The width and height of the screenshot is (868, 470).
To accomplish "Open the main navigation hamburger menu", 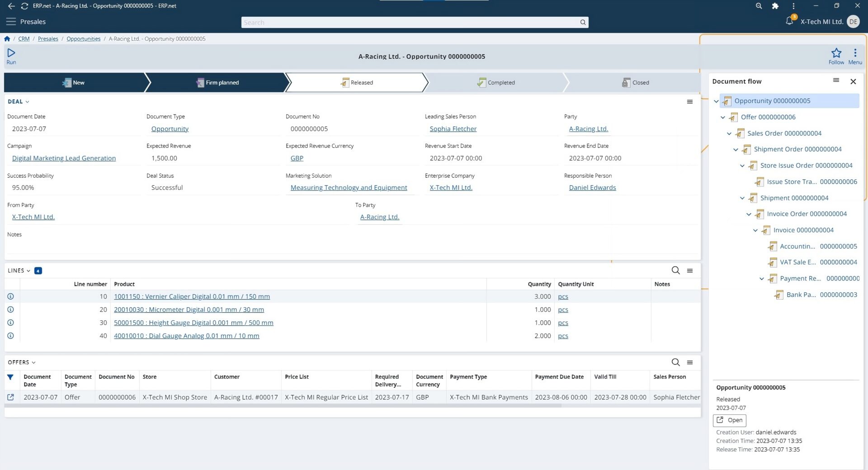I will [11, 21].
